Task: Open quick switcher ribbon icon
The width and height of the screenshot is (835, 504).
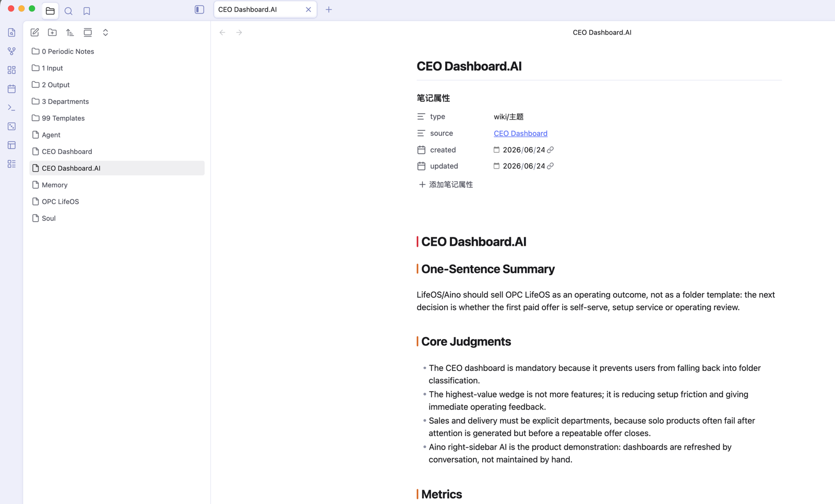Action: pos(11,32)
